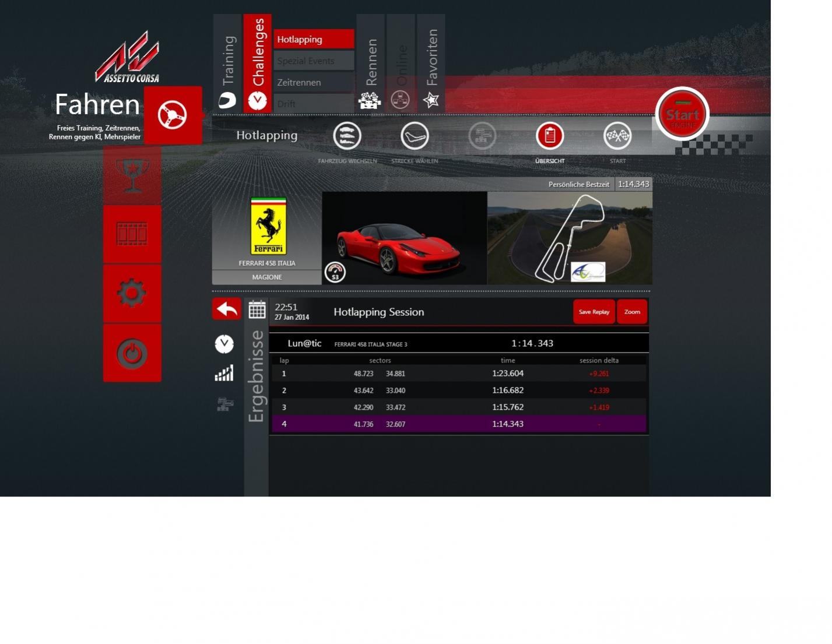
Task: Switch to the Favoriten tab
Action: coord(431,63)
